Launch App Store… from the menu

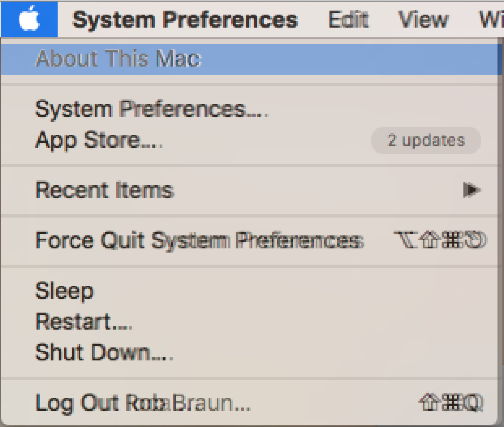(98, 140)
